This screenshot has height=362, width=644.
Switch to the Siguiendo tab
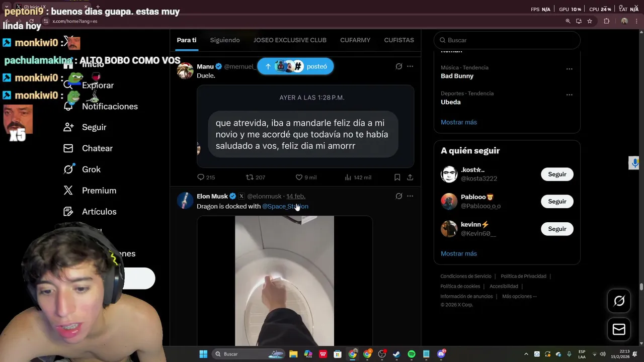[225, 40]
